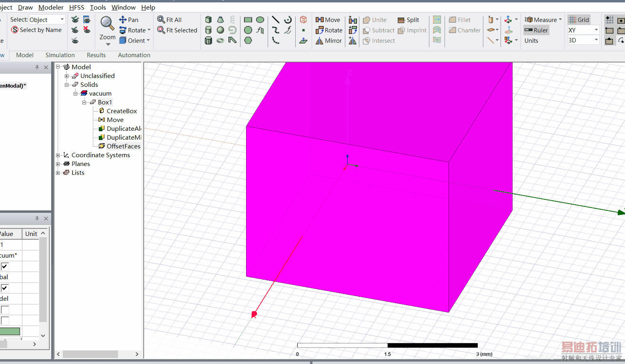Image resolution: width=625 pixels, height=364 pixels.
Task: Open the Measure dropdown arrow
Action: [x=560, y=20]
